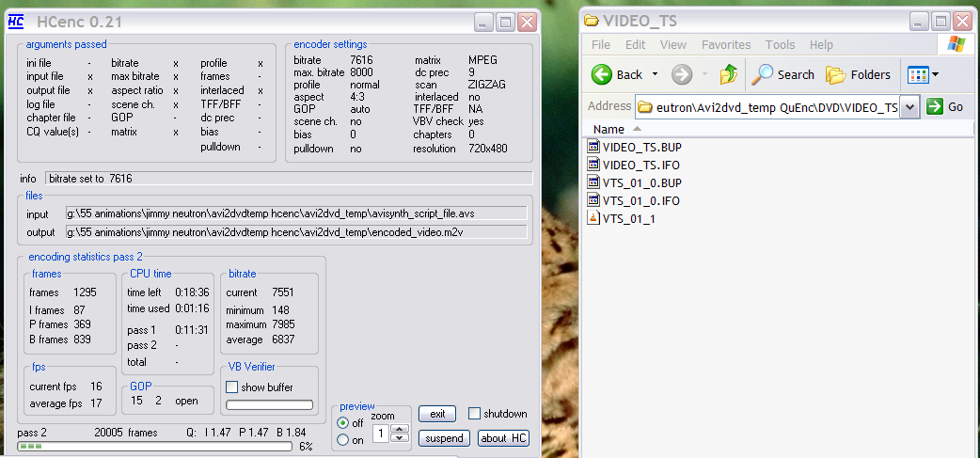Click the max. bitrate value 8000

(x=361, y=72)
